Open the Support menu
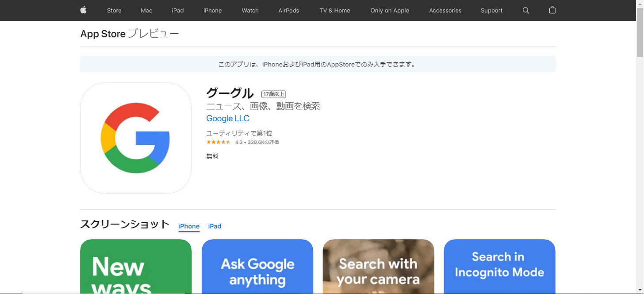 tap(492, 11)
